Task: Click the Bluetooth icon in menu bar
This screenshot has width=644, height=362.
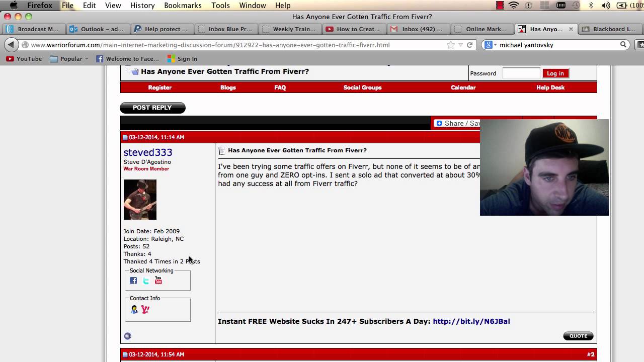Action: tap(591, 6)
